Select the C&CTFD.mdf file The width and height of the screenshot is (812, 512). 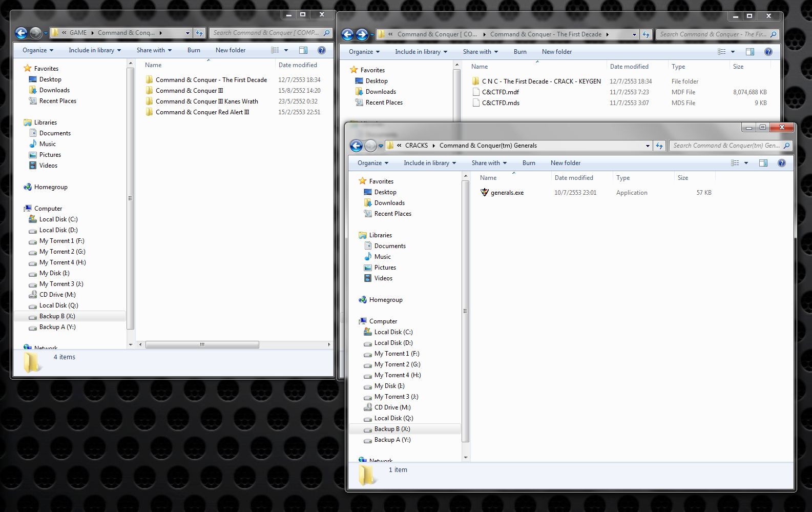(495, 92)
